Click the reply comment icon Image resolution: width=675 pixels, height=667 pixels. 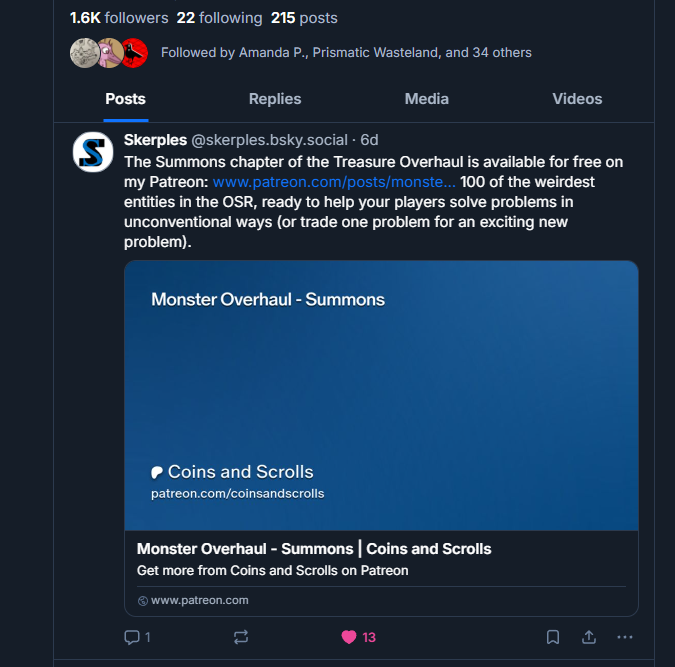pyautogui.click(x=131, y=637)
